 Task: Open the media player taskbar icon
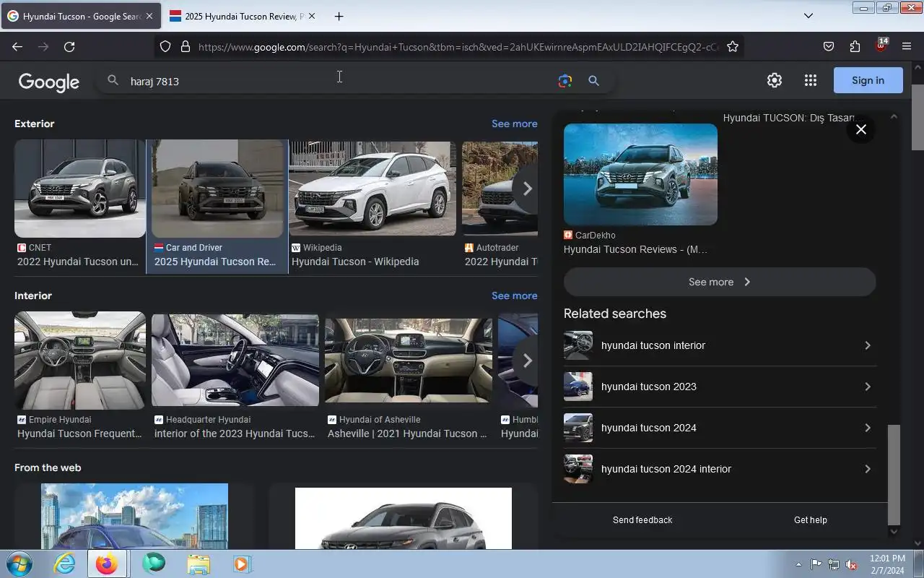coord(241,564)
